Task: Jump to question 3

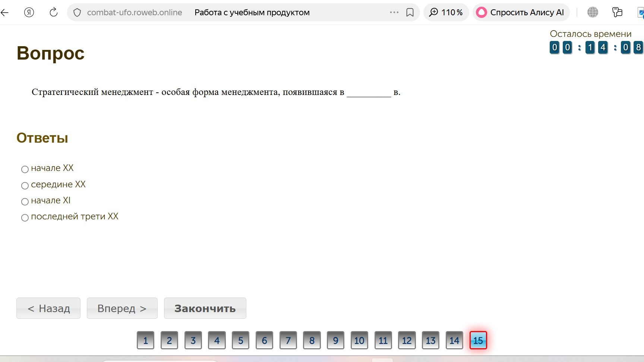Action: tap(193, 340)
